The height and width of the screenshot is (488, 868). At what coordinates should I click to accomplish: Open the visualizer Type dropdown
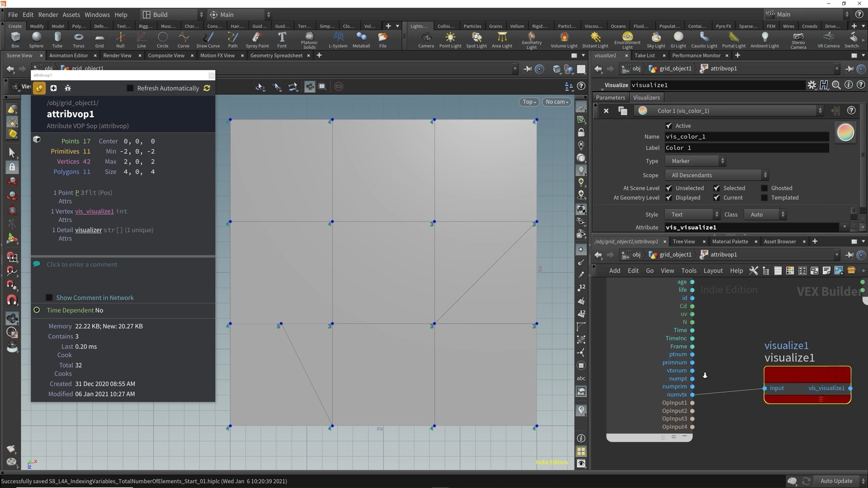(x=695, y=161)
